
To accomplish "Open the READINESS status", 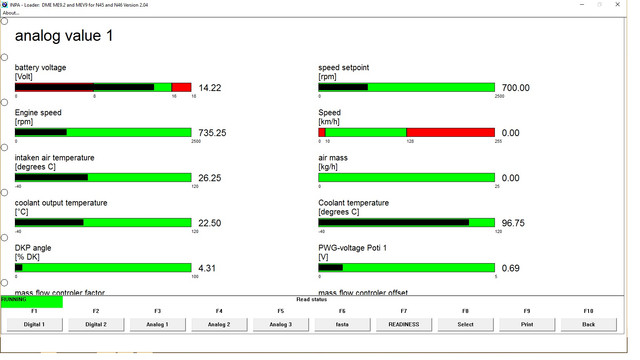I will 404,324.
